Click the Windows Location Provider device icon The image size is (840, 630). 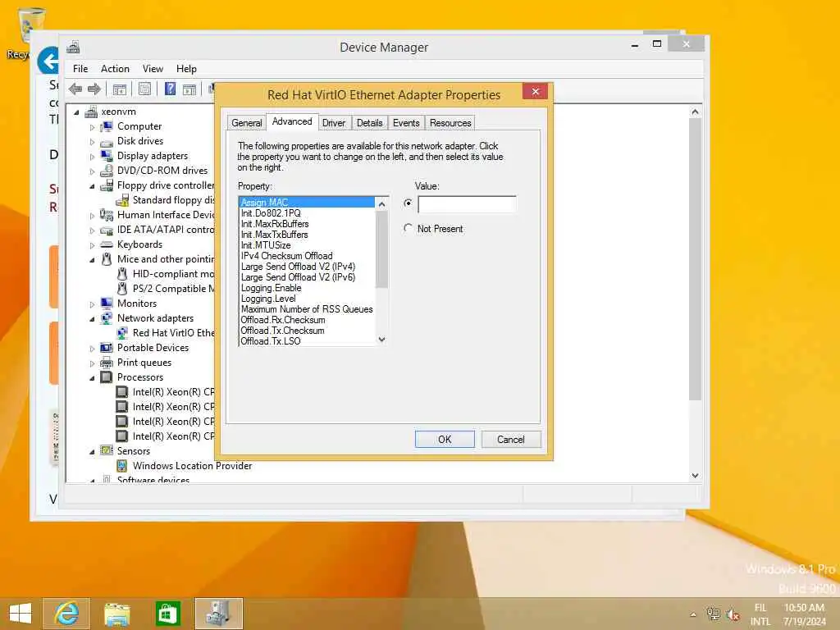[x=122, y=466]
